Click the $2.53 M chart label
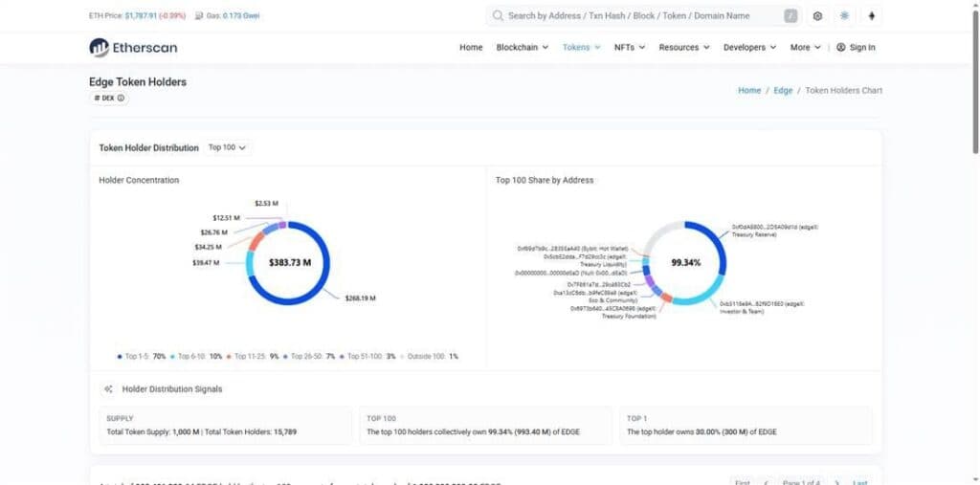The width and height of the screenshot is (980, 485). (x=266, y=203)
